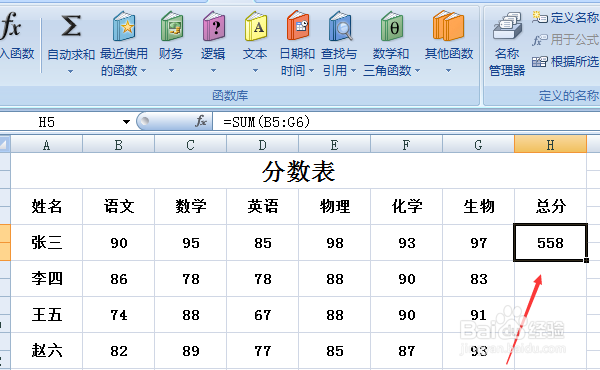Select 王五's 语文 score 74

[119, 315]
